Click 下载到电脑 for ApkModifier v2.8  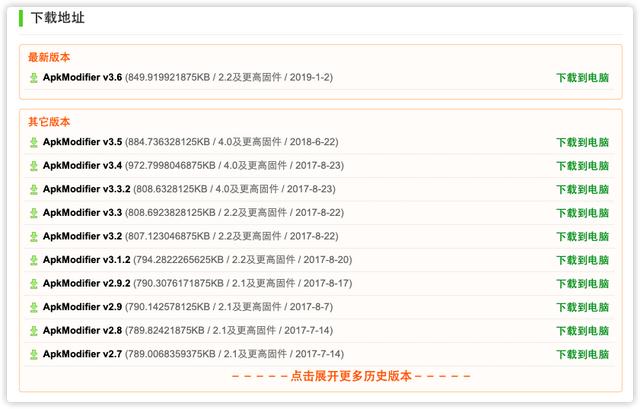click(582, 331)
